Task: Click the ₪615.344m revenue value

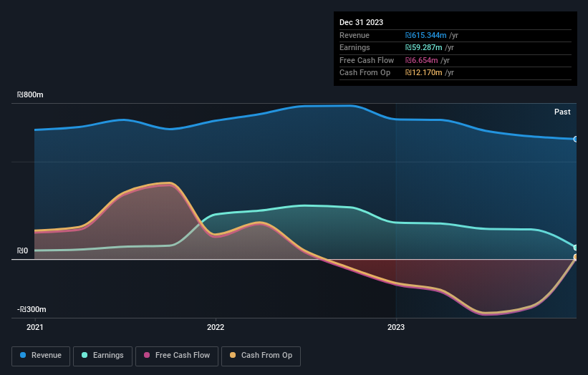Action: tap(425, 35)
